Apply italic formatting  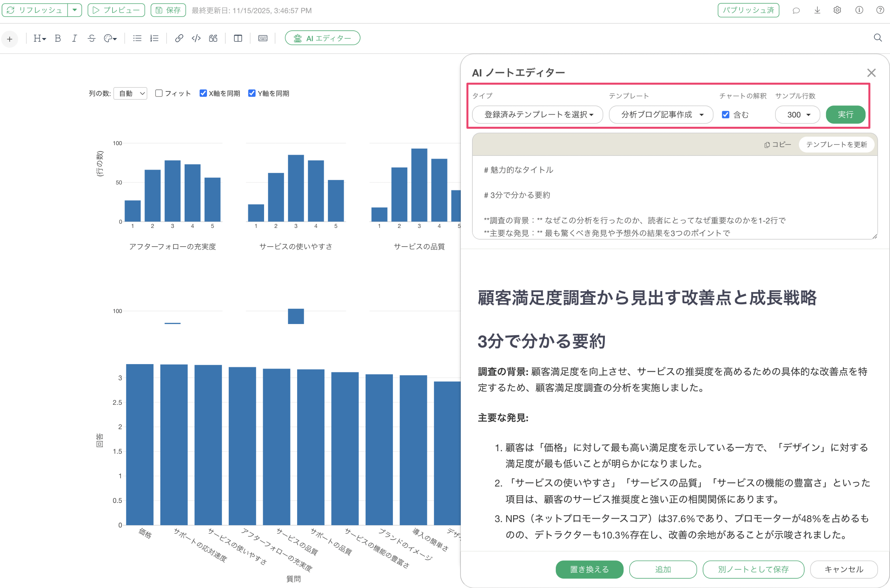click(75, 38)
